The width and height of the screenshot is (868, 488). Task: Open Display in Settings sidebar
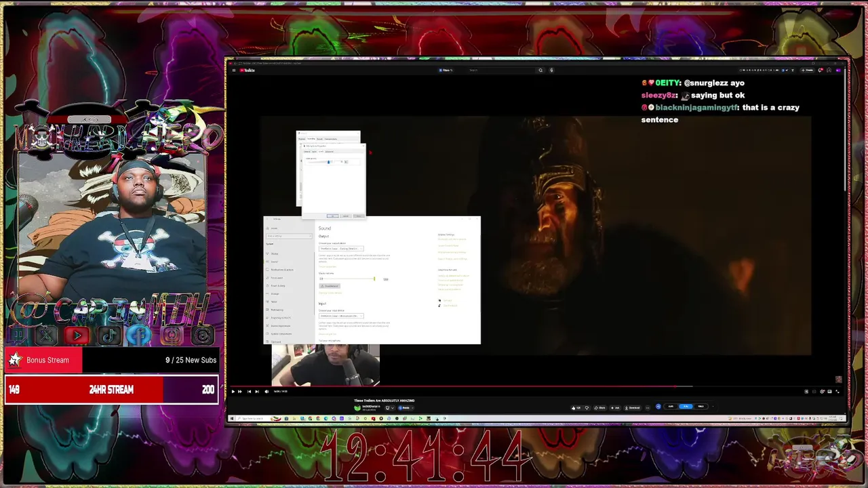[x=275, y=253]
